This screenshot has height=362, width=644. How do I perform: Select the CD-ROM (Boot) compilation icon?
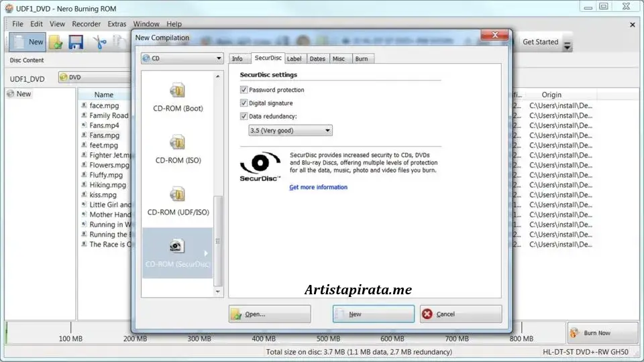(x=177, y=91)
